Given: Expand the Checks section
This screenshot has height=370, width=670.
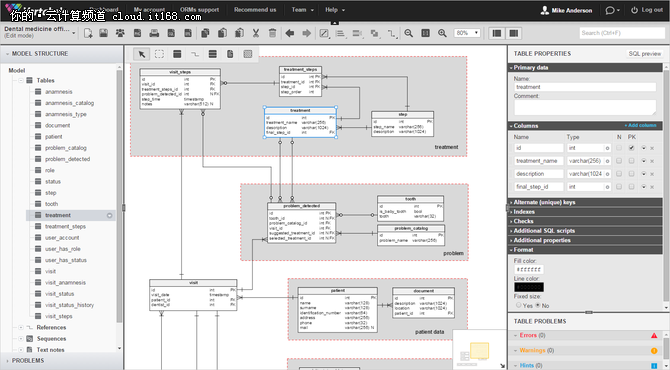Looking at the screenshot, I should pos(585,221).
